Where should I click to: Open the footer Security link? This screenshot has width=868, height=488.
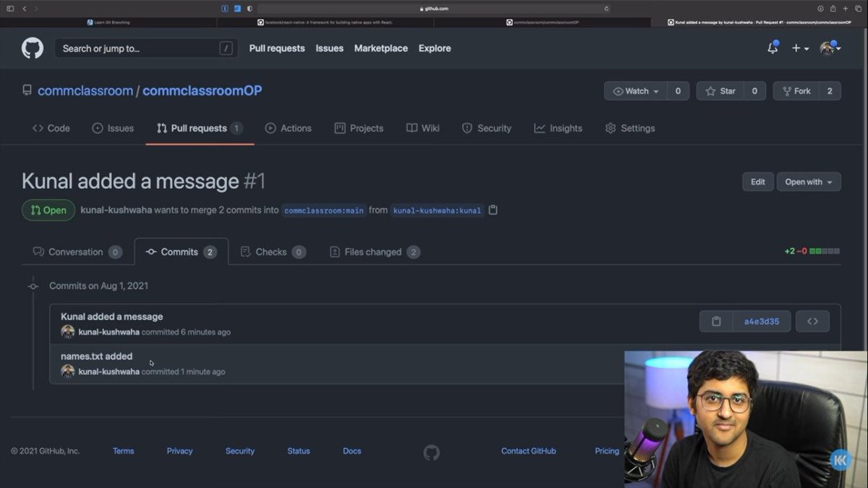pos(240,451)
